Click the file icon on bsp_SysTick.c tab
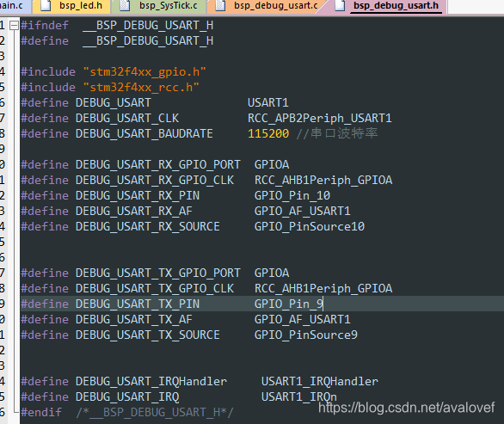The height and width of the screenshot is (424, 504). pos(125,5)
